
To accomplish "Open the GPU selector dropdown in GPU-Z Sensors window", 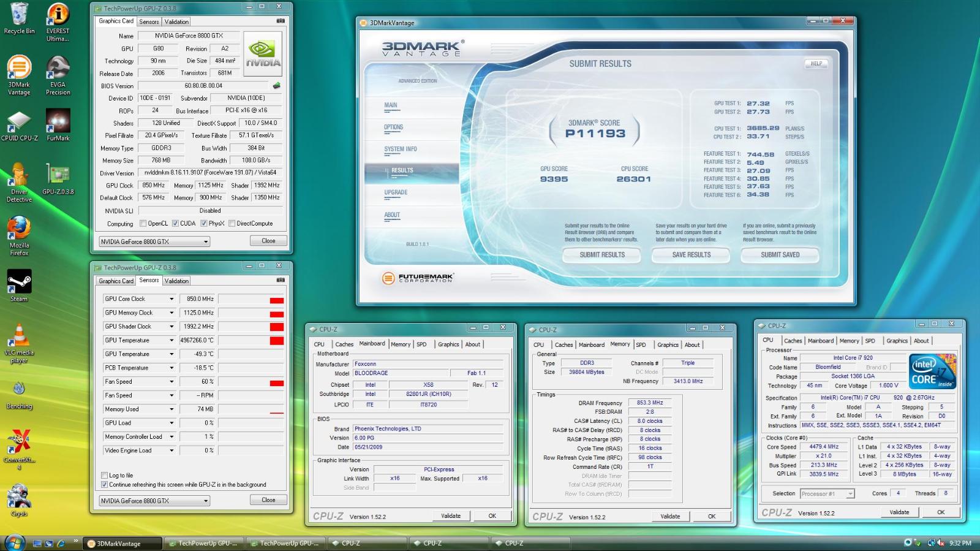I will pyautogui.click(x=154, y=501).
